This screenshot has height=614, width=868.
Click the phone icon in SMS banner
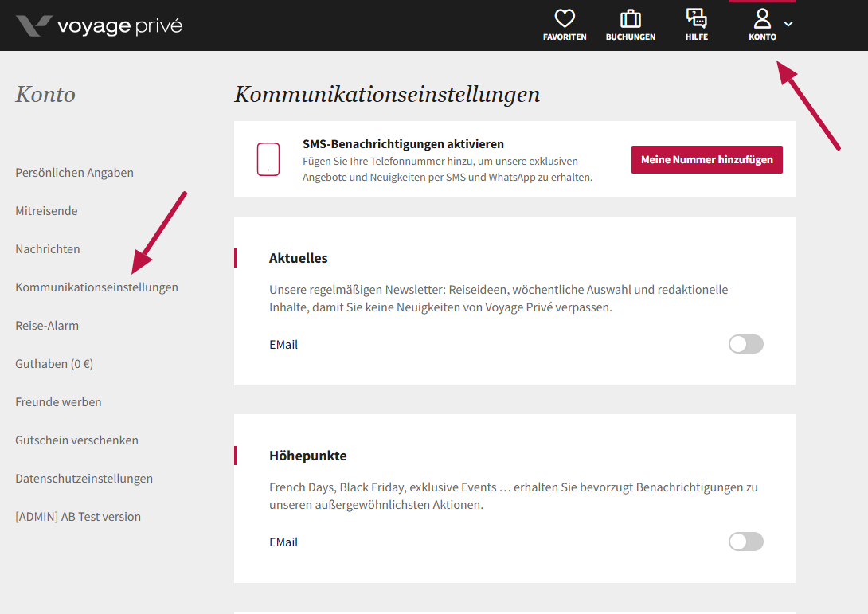[268, 159]
